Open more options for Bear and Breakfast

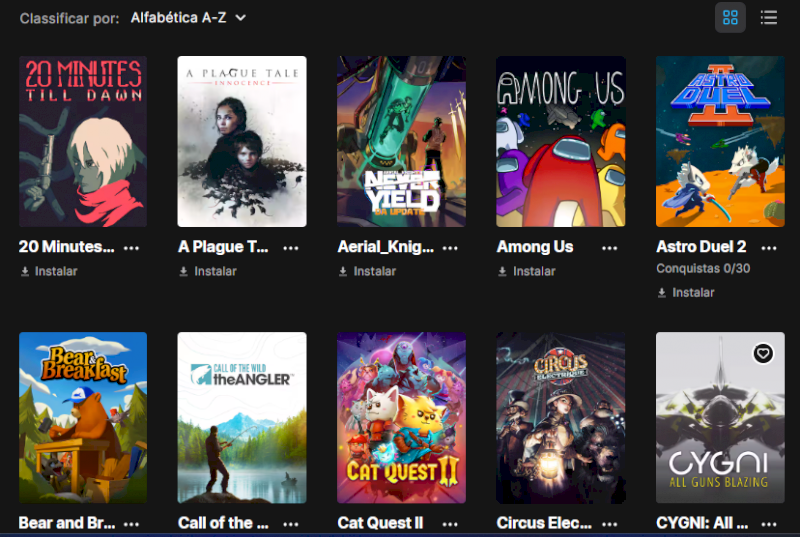[x=131, y=524]
